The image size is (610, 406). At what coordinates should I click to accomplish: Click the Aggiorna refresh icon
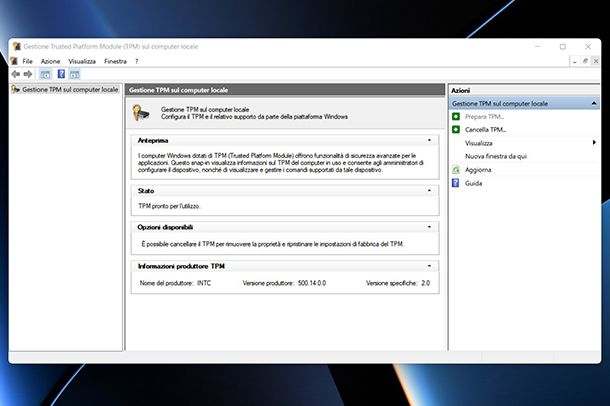click(x=456, y=170)
